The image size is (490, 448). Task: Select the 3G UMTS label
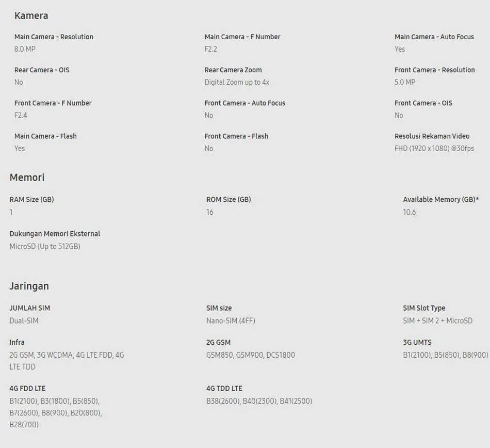click(417, 342)
